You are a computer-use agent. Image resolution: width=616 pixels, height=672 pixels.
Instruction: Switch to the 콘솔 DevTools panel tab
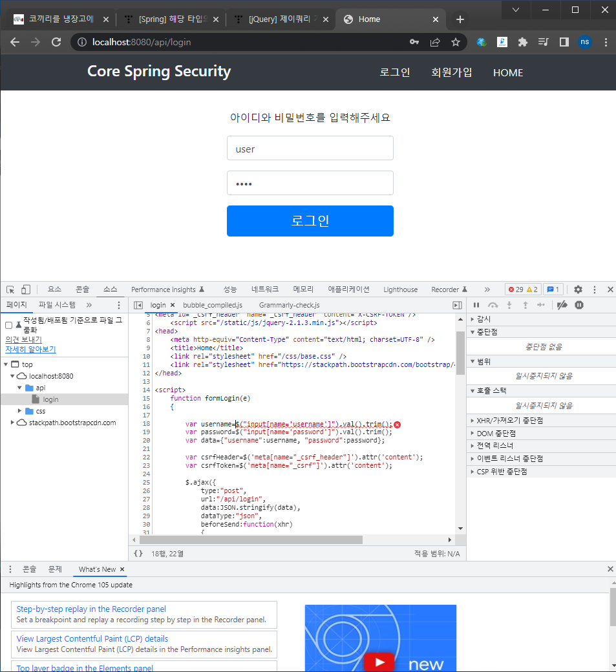[x=82, y=289]
